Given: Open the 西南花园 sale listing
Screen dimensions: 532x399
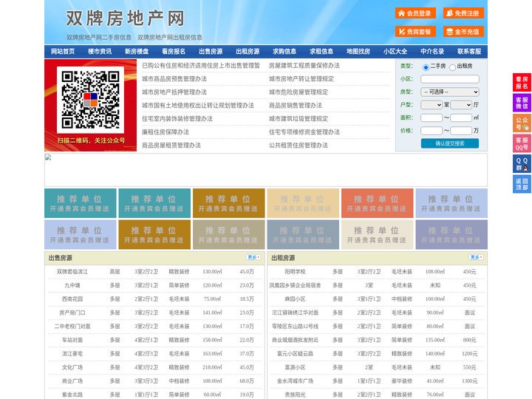Looking at the screenshot, I should 72,299.
